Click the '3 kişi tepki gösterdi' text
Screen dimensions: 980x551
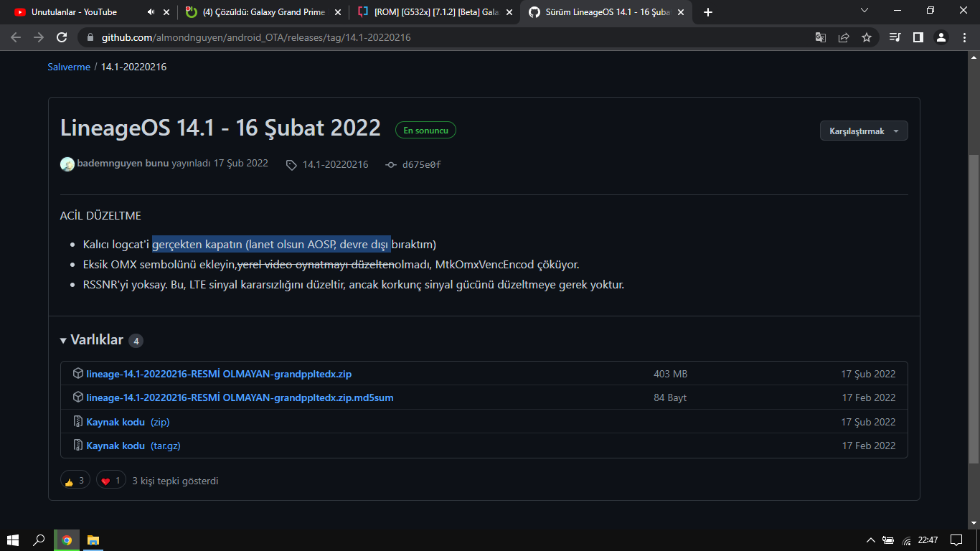(175, 481)
